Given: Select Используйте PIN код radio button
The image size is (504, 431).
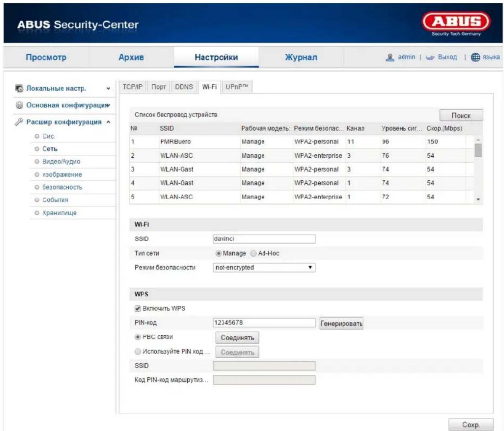Looking at the screenshot, I should 138,351.
